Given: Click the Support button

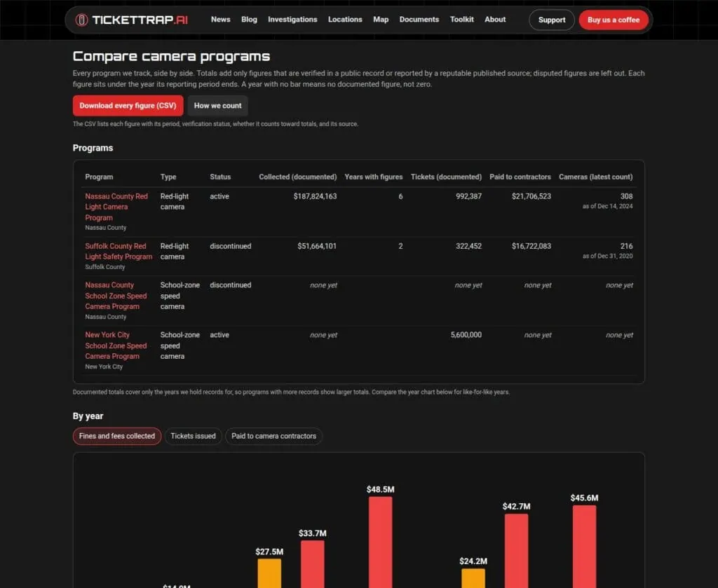Looking at the screenshot, I should point(551,20).
